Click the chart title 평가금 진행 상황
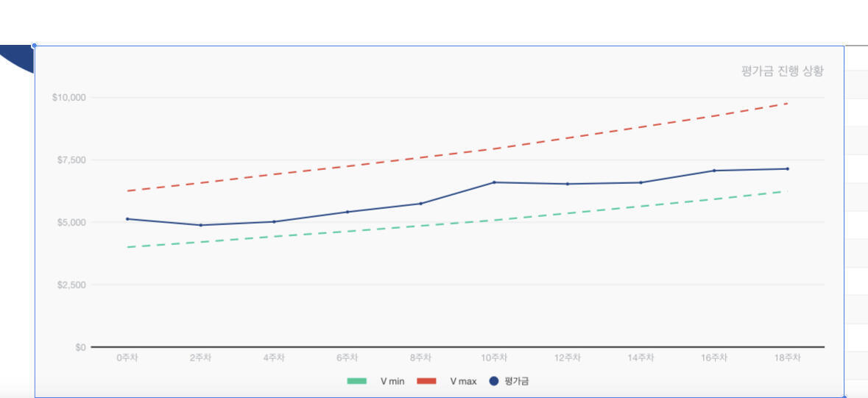868x398 pixels. (x=782, y=71)
